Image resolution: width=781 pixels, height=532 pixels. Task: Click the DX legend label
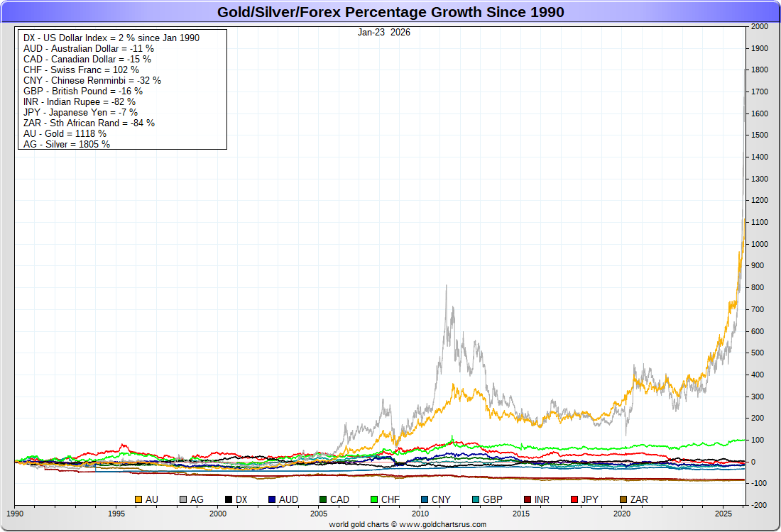tap(241, 499)
